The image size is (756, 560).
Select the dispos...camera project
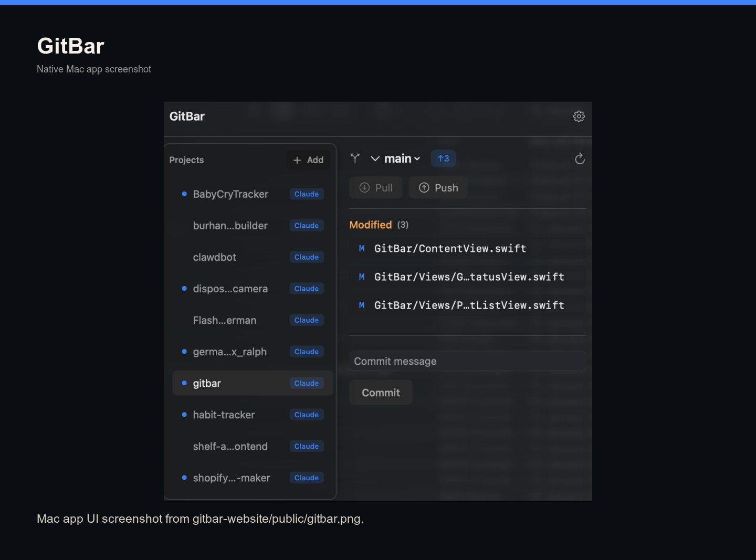coord(253,289)
